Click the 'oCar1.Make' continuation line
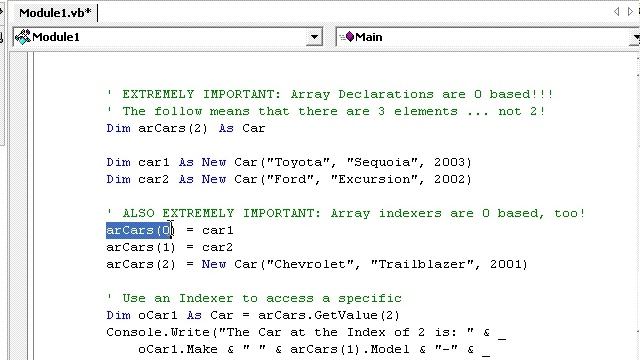Screen dimensions: 640x360 click(313, 349)
